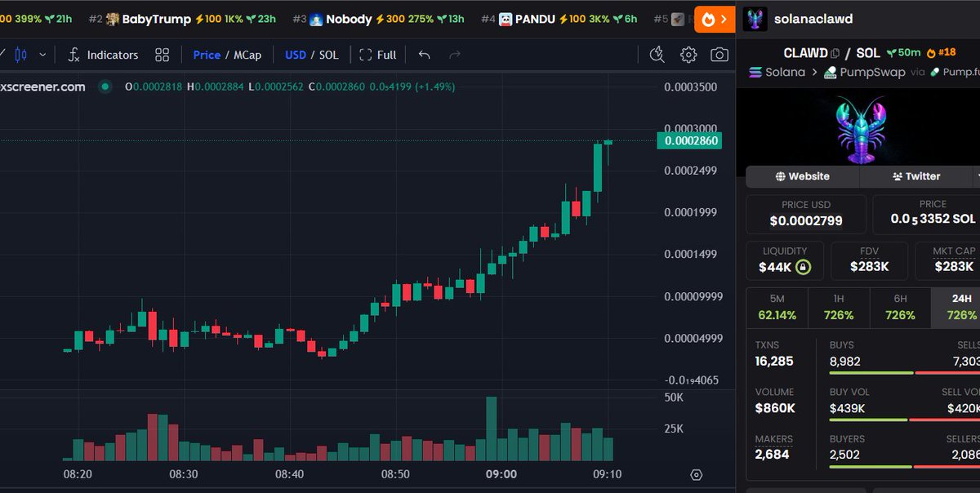This screenshot has height=493, width=980.
Task: Click the buy volume ratio bar
Action: click(x=868, y=419)
